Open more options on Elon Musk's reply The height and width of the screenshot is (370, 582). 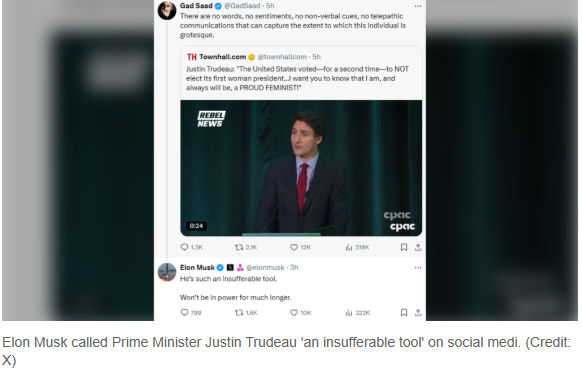(x=418, y=268)
